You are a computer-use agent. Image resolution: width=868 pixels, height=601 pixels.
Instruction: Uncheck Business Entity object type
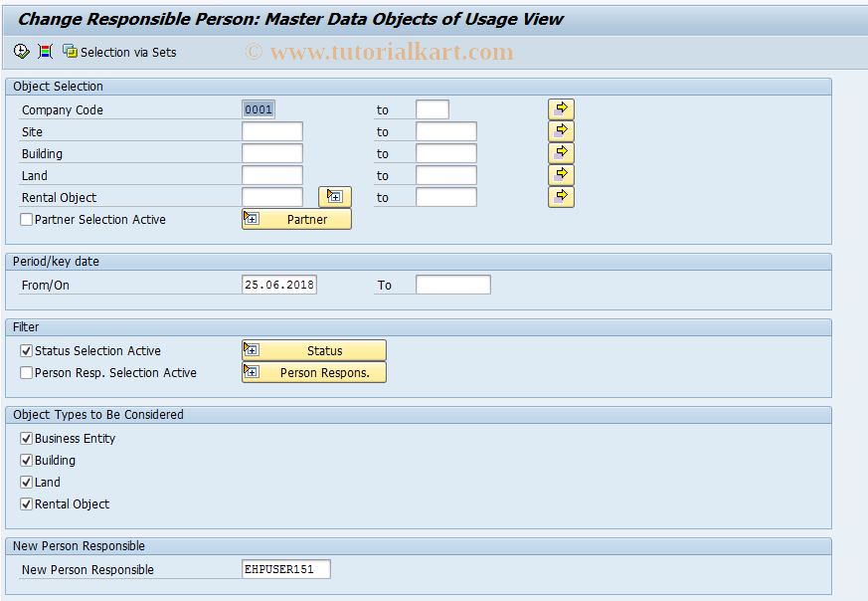click(x=26, y=438)
